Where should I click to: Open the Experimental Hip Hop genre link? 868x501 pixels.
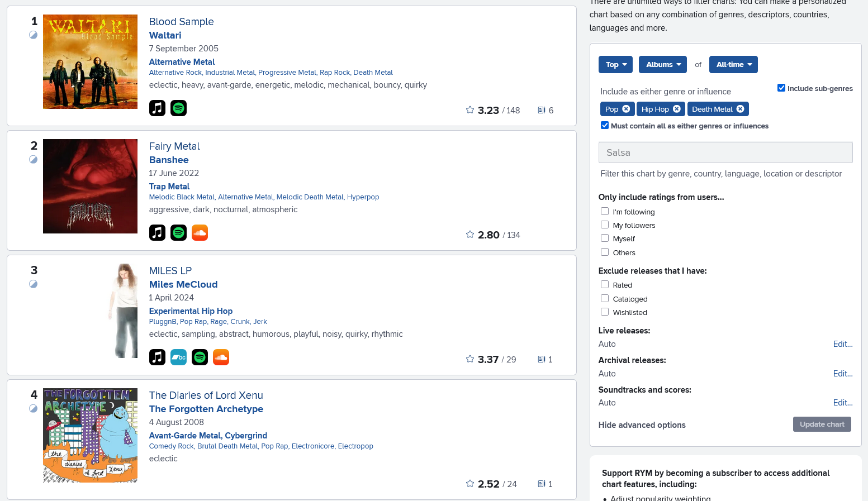pos(191,311)
